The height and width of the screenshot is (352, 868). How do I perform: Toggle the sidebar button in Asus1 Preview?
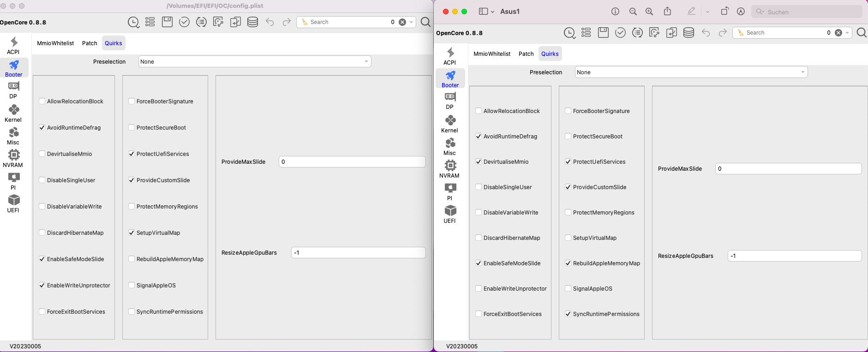coord(483,12)
